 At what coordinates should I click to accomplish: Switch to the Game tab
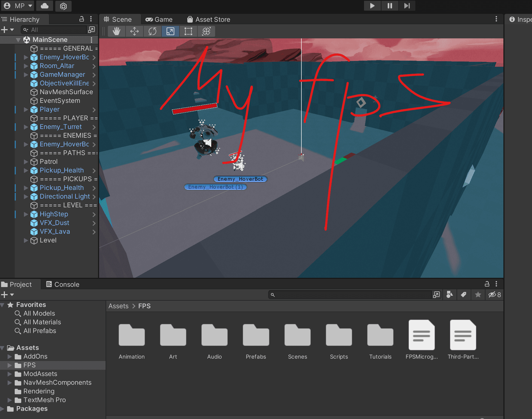coord(159,20)
